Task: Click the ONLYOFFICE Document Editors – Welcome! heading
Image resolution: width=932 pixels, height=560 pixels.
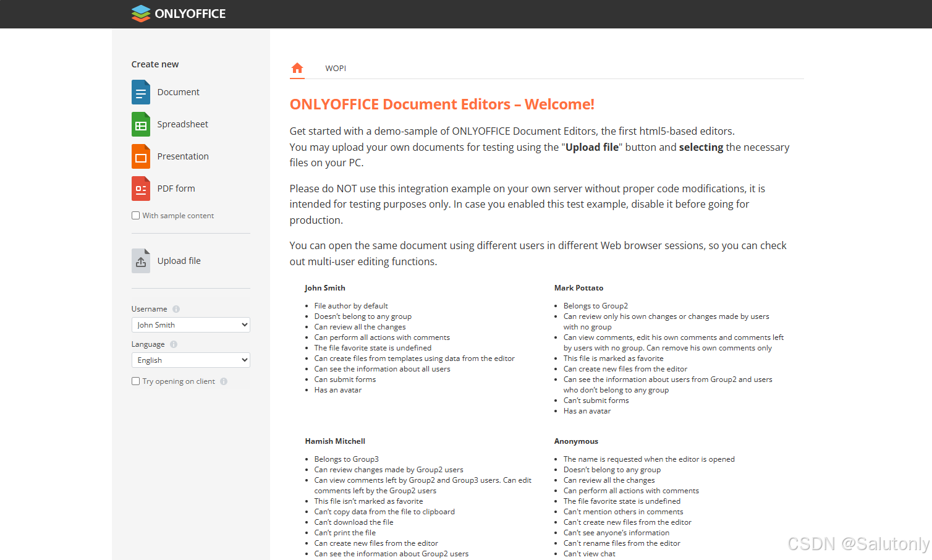Action: point(442,104)
